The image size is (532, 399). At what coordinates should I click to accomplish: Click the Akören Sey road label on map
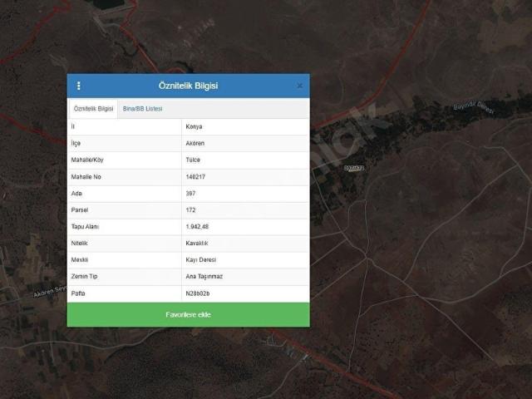click(x=50, y=292)
